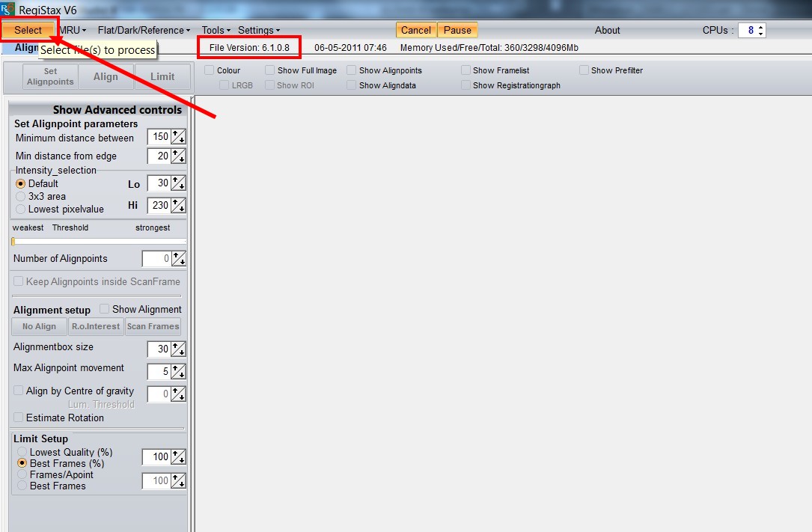The height and width of the screenshot is (532, 812).
Task: Open the Flat/Dark/Reference dropdown menu
Action: point(144,30)
